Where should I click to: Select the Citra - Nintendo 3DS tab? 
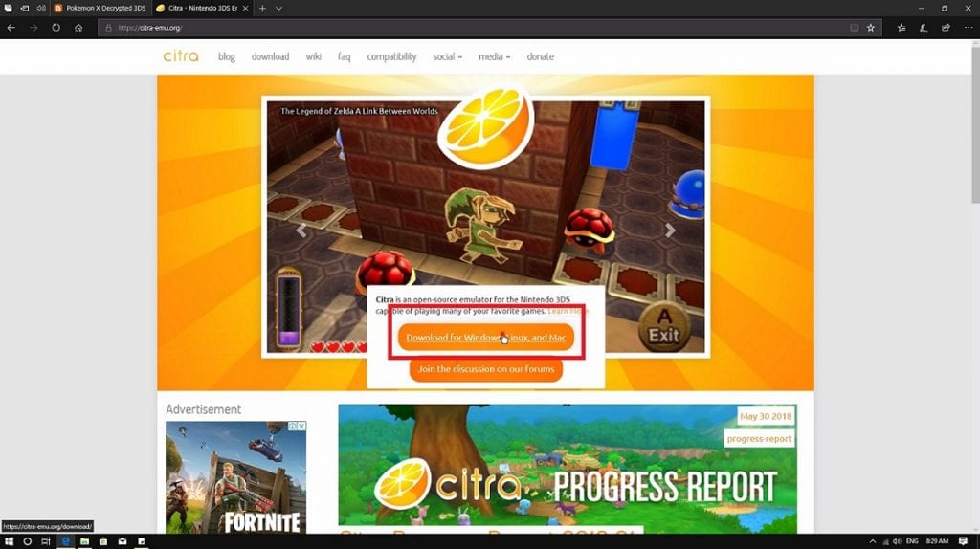[x=201, y=8]
